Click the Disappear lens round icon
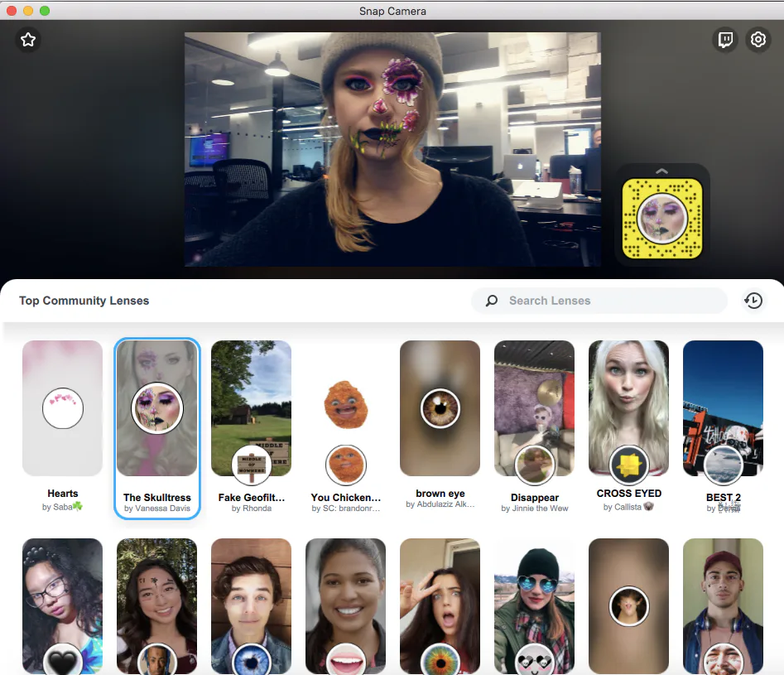Viewport: 784px width, 675px height. pos(535,465)
